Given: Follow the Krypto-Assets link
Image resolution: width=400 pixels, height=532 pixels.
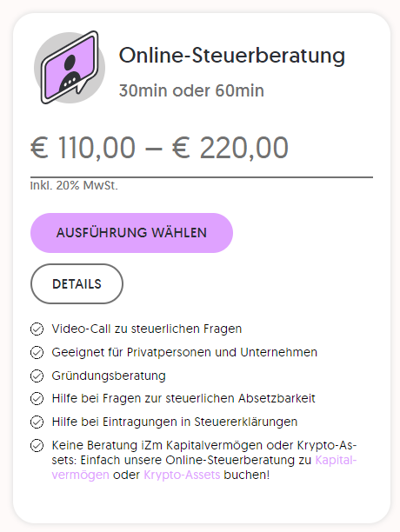Looking at the screenshot, I should pos(182,475).
